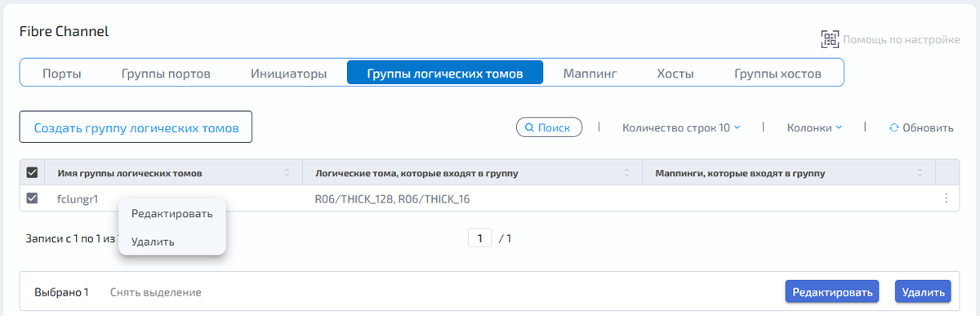Click Создать группу логических томов button
This screenshot has height=316, width=980.
pos(136,128)
